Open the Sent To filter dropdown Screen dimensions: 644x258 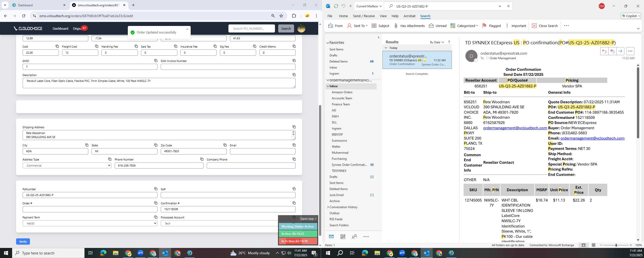pos(357,26)
